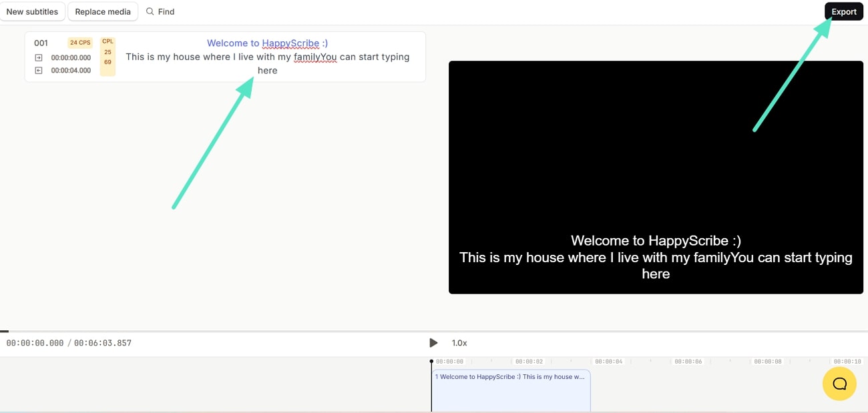Seek using the video progress bar
868x413 pixels.
point(434,331)
